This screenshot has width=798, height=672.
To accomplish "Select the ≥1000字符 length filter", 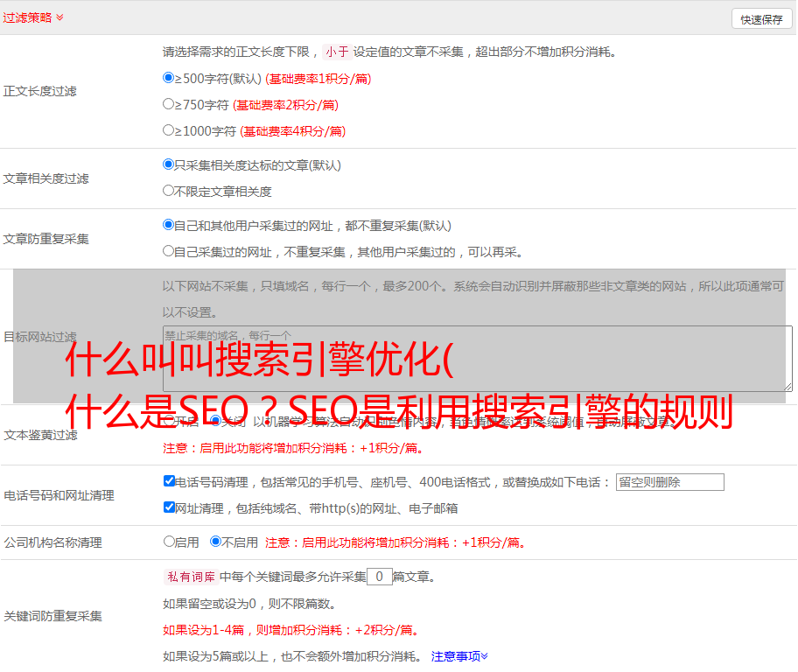I will click(x=169, y=130).
